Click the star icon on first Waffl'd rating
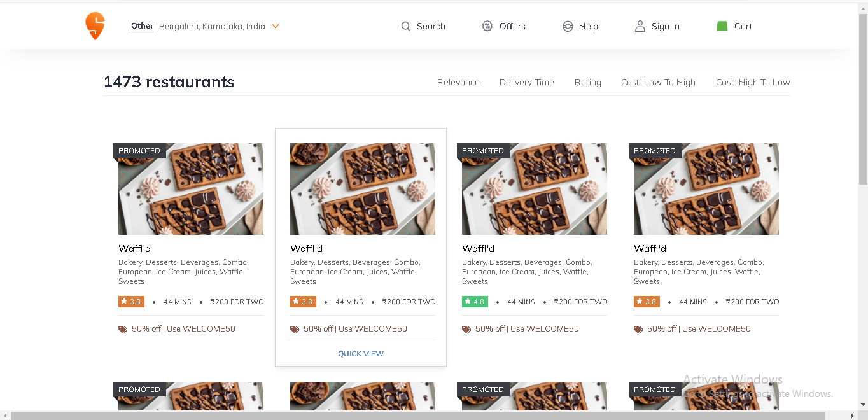The height and width of the screenshot is (420, 868). (123, 301)
